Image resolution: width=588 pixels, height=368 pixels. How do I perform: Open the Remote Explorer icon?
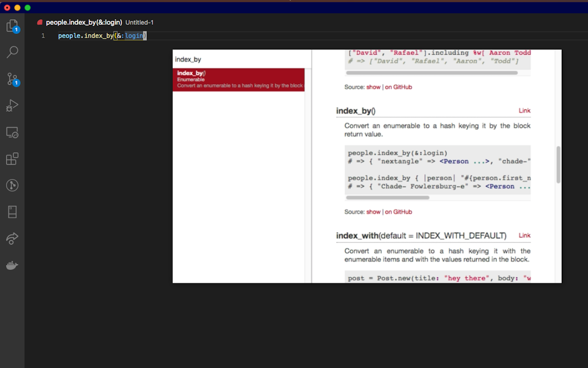click(12, 132)
